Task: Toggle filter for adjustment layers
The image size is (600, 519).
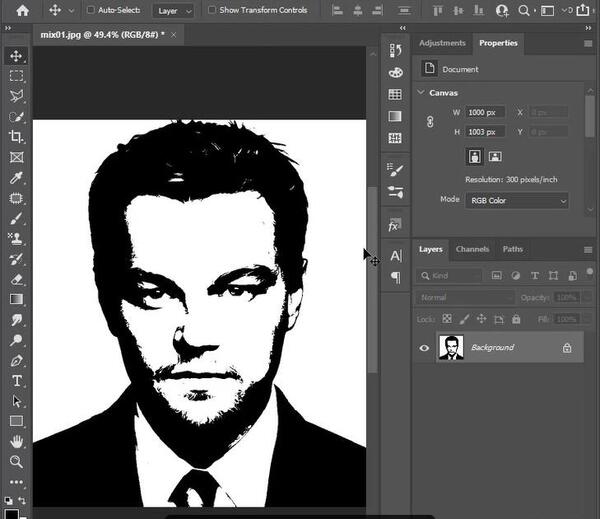Action: click(x=515, y=276)
